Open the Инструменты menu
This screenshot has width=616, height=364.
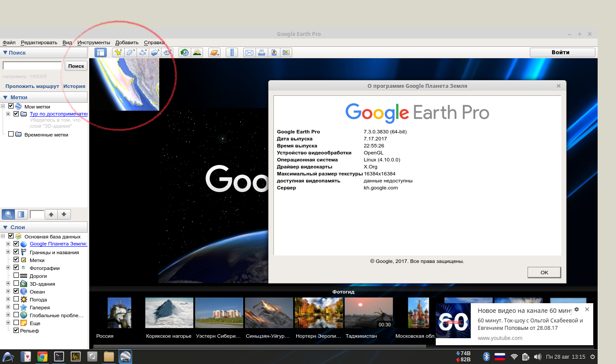(x=94, y=42)
